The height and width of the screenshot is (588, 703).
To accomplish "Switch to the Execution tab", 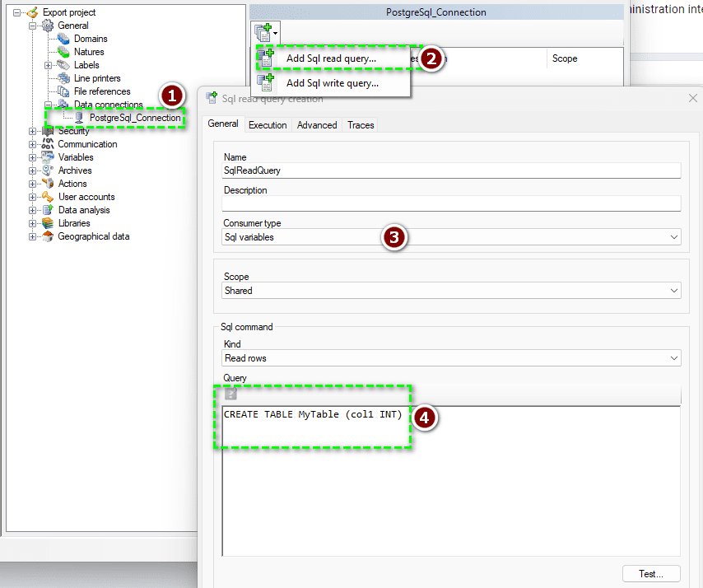I will pyautogui.click(x=267, y=125).
